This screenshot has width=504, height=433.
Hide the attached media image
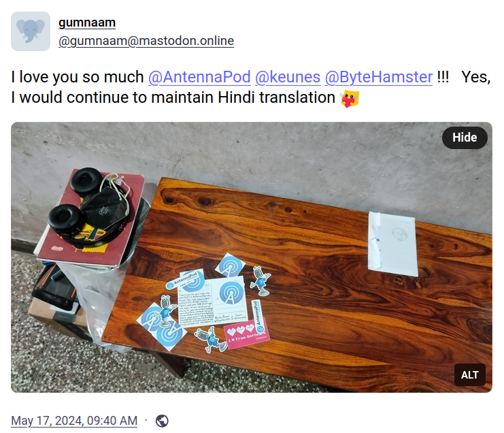(465, 138)
